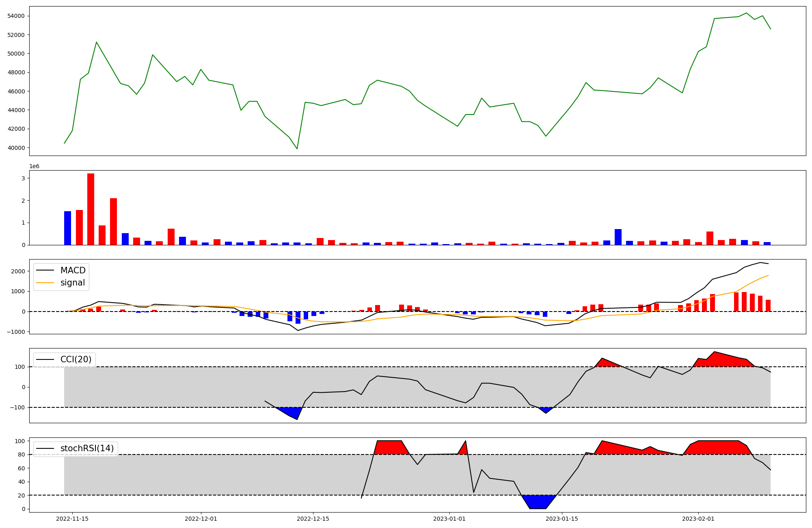Click the 2022-12-15 date tick label

313,519
